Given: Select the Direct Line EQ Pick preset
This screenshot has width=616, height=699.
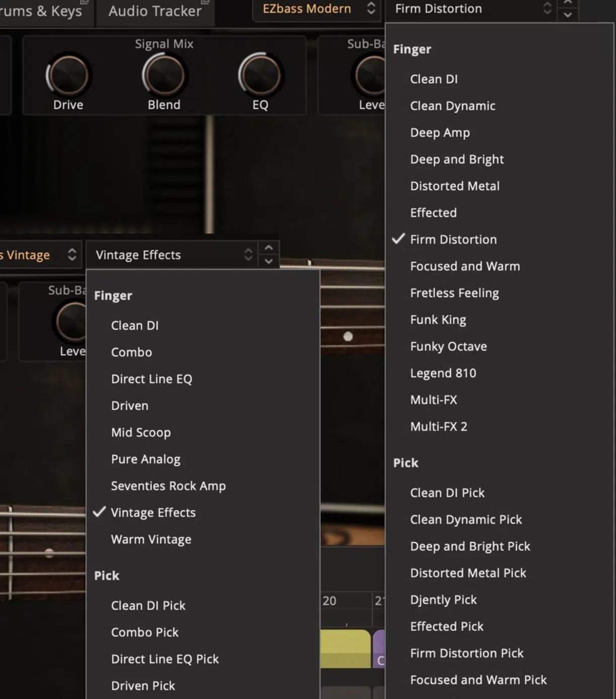Looking at the screenshot, I should point(203,659).
